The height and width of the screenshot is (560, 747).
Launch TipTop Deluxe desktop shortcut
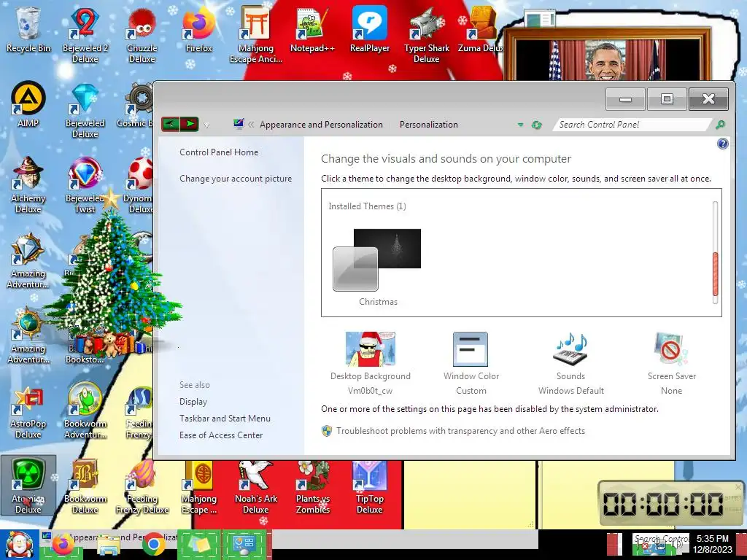pos(370,486)
